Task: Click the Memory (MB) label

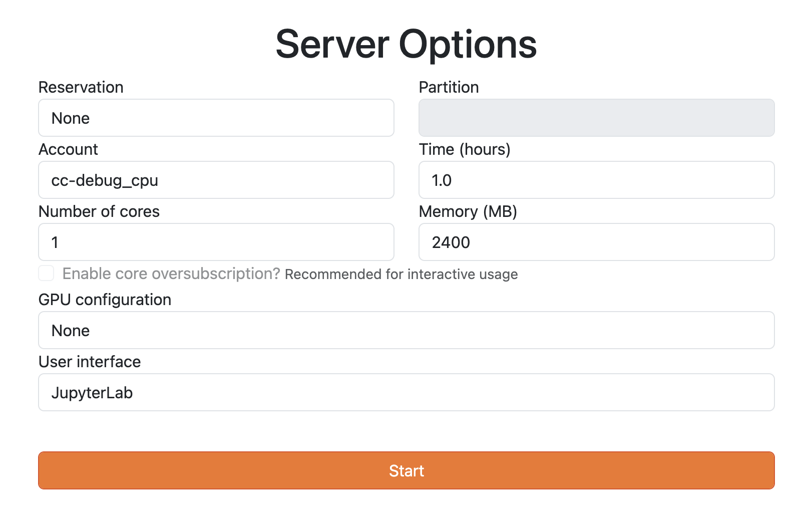Action: (x=468, y=211)
